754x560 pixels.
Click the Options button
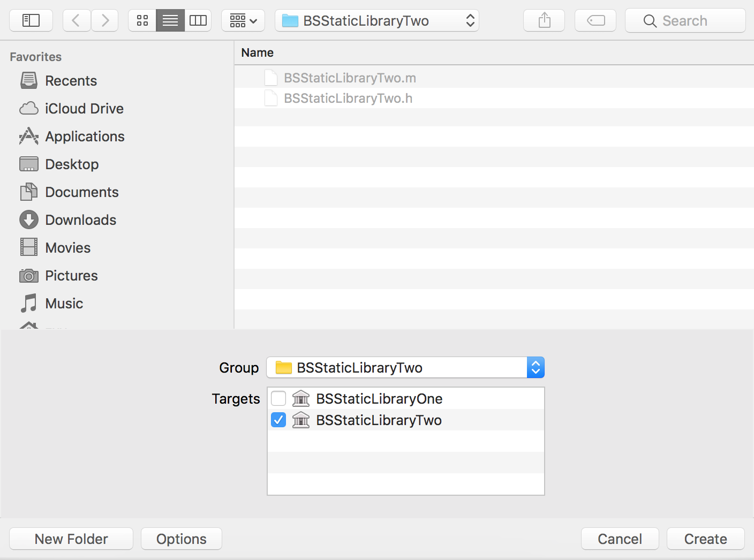pos(182,539)
